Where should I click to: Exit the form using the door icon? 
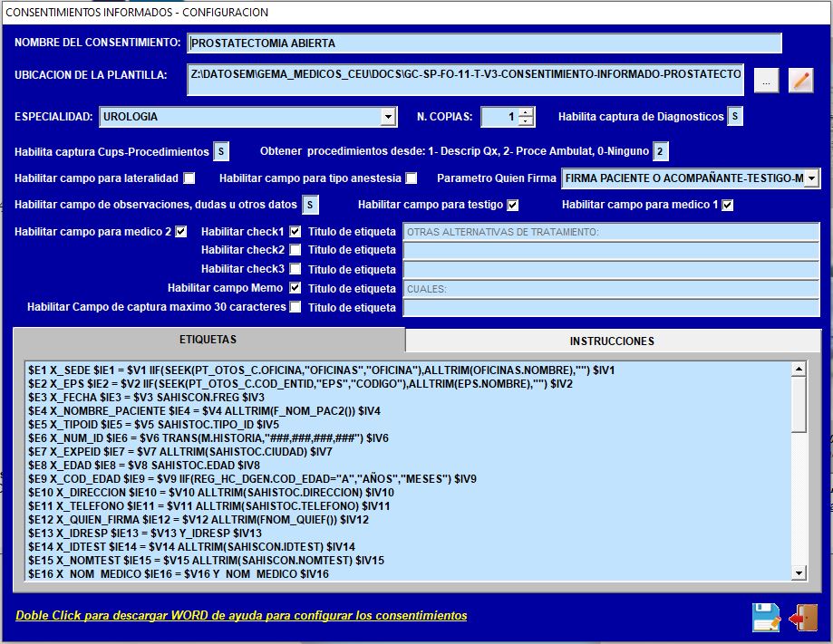[x=803, y=618]
